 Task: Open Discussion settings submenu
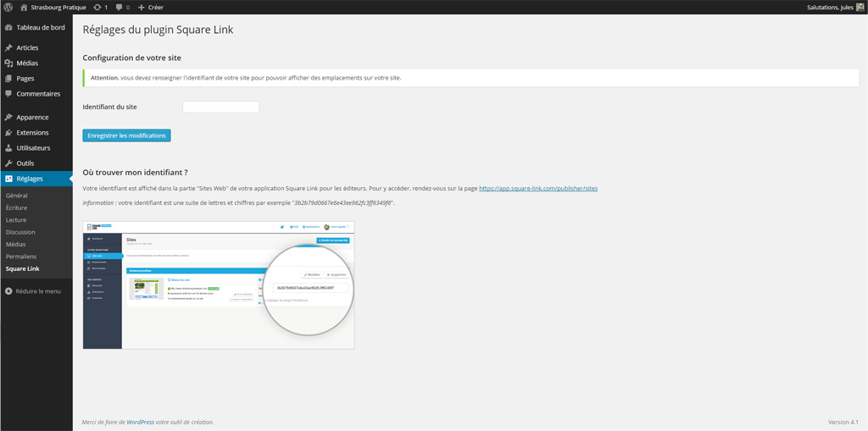20,232
